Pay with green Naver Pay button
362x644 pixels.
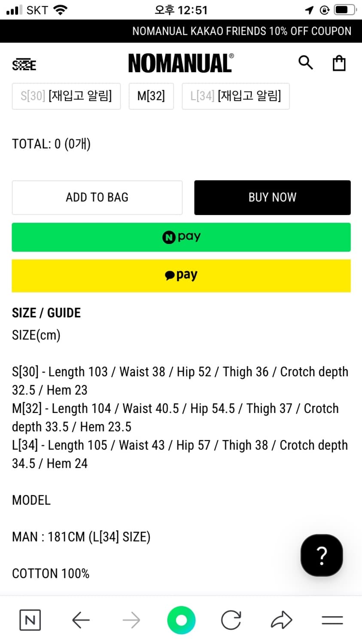click(x=181, y=237)
